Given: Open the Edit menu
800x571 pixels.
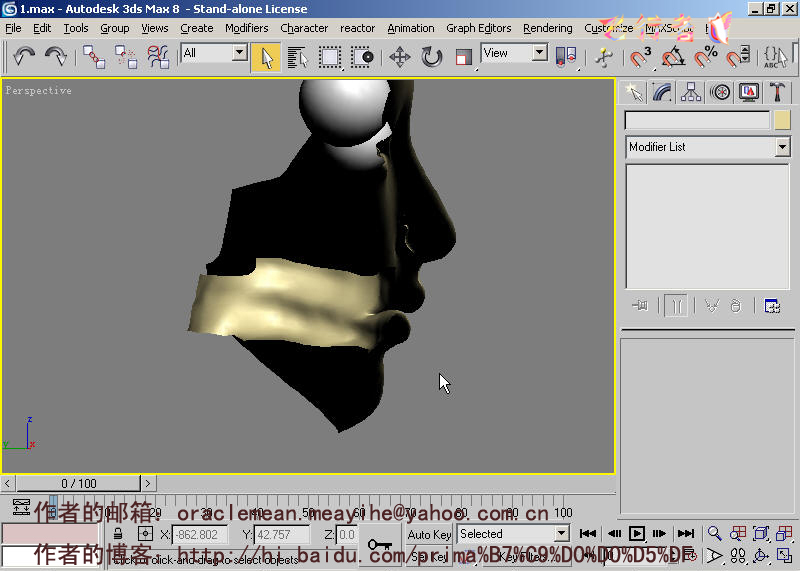Looking at the screenshot, I should point(42,28).
